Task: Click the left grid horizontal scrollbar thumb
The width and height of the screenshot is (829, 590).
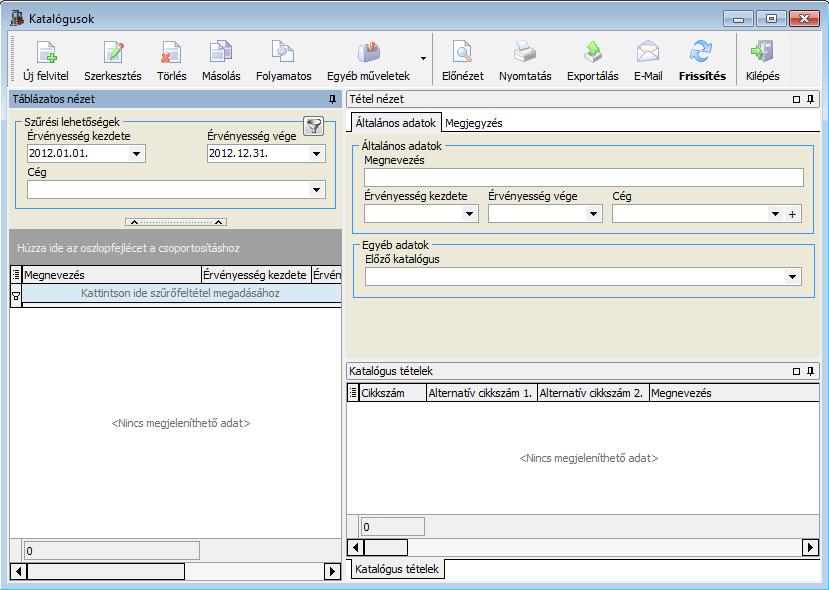Action: click(106, 571)
